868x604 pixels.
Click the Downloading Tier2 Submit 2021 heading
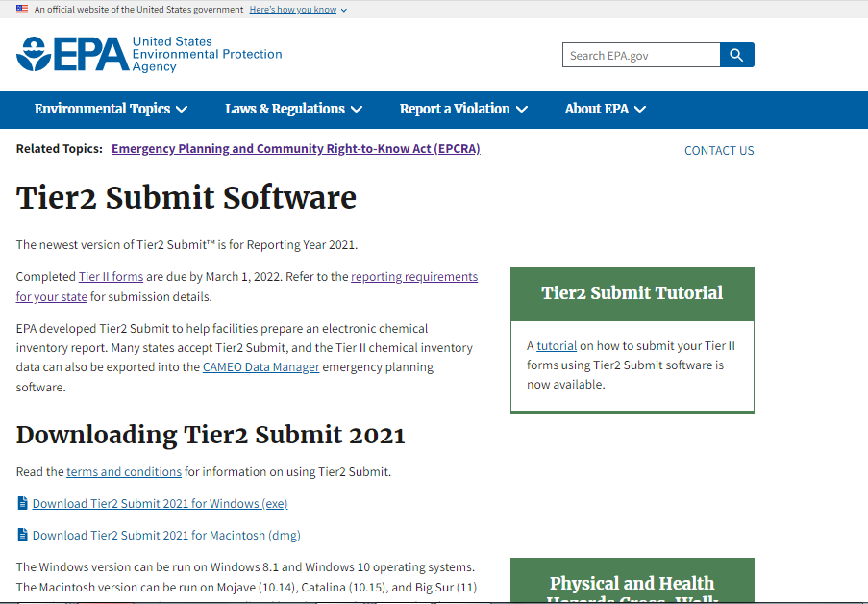click(x=211, y=435)
